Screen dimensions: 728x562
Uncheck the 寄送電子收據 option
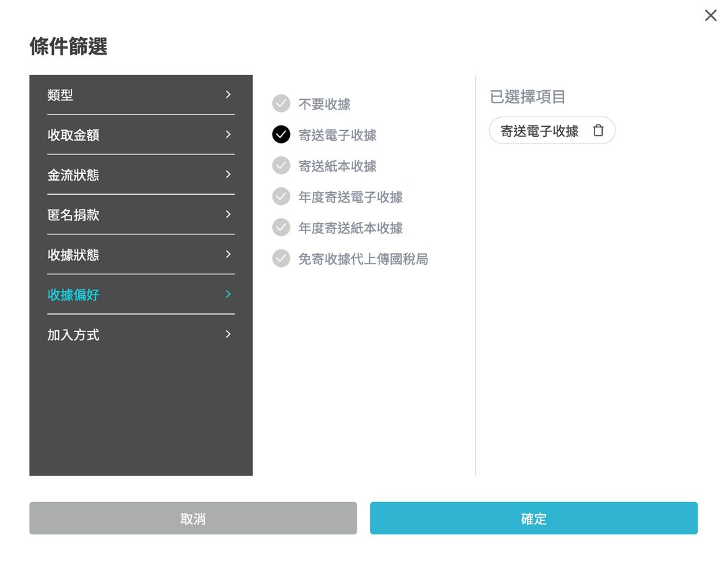pos(281,135)
